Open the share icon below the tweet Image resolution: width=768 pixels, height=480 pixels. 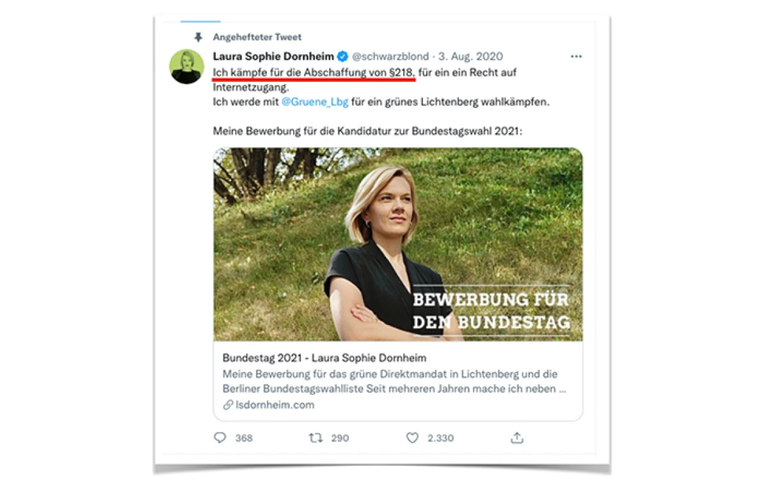517,437
